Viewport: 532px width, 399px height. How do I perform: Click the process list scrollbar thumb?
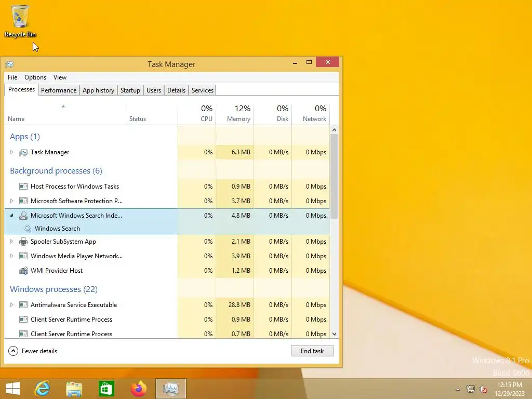pyautogui.click(x=334, y=177)
